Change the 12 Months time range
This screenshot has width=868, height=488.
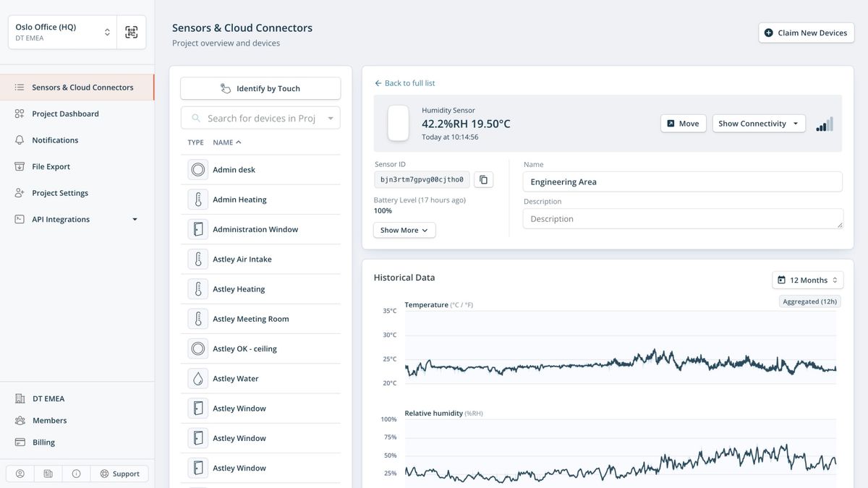[807, 280]
